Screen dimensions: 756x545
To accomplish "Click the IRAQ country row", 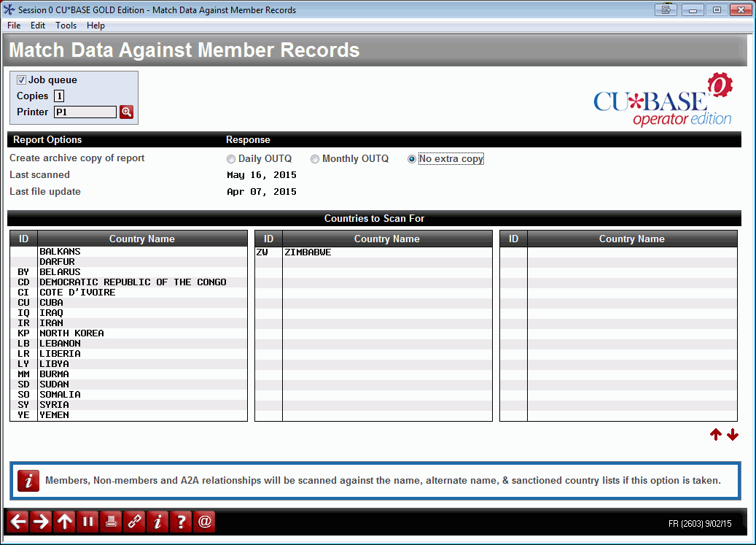I will coord(129,312).
